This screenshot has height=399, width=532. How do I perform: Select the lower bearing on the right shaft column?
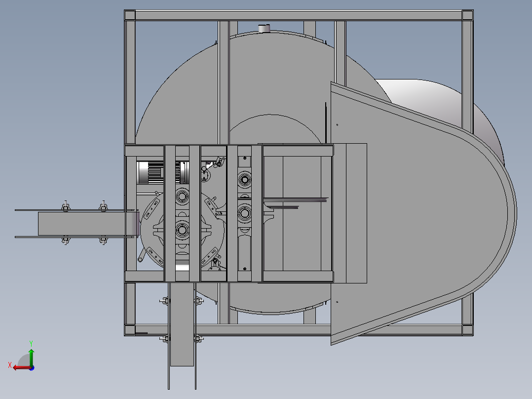245,213
